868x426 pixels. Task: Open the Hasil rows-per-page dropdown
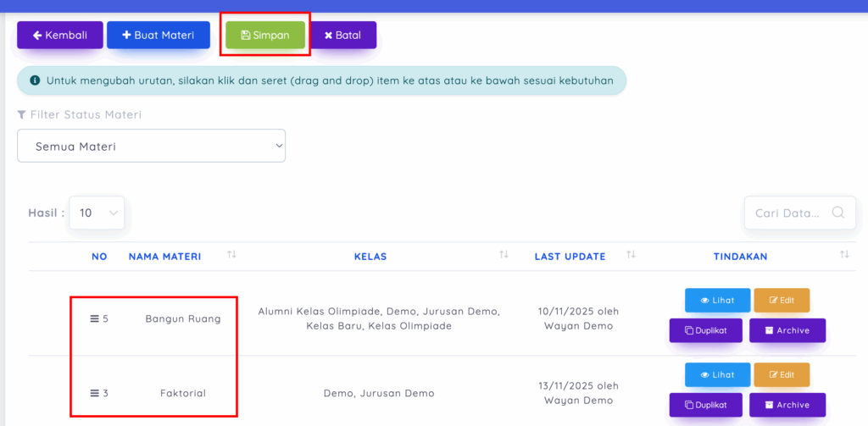coord(97,213)
